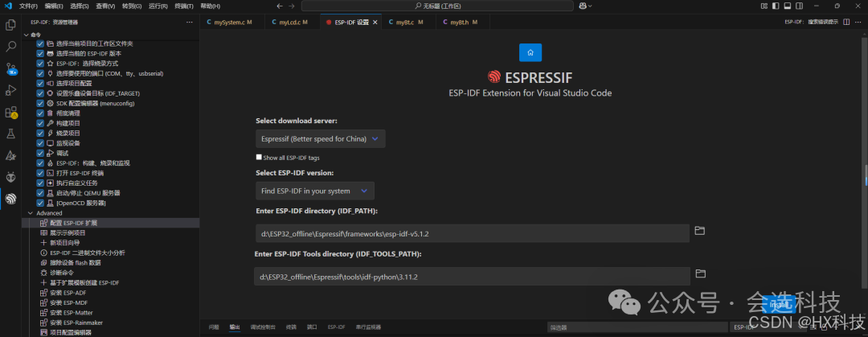This screenshot has width=868, height=337.
Task: Collapse the 命令 section chevron
Action: 26,35
